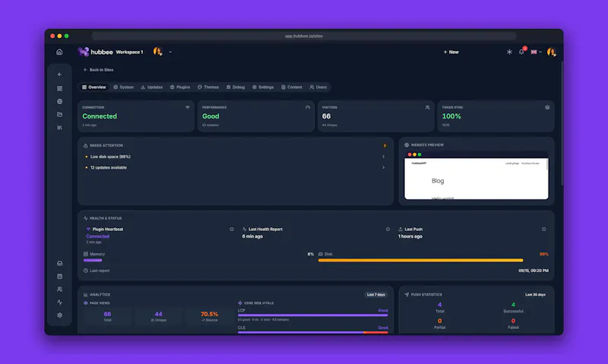Click the Last report timestamp
The height and width of the screenshot is (364, 608).
pyautogui.click(x=534, y=271)
